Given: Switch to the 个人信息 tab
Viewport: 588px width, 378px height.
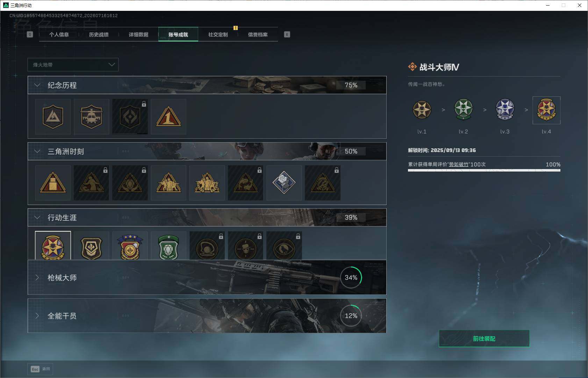Looking at the screenshot, I should point(59,34).
